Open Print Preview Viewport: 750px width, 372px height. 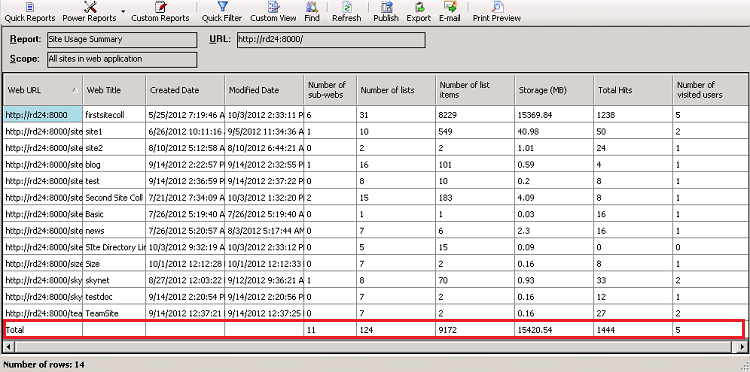pos(496,12)
